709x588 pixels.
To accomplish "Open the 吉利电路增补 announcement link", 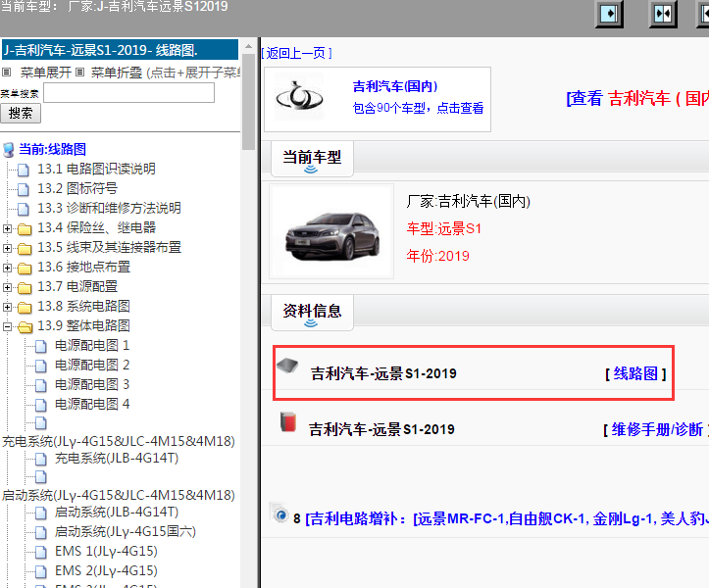I will (x=506, y=518).
